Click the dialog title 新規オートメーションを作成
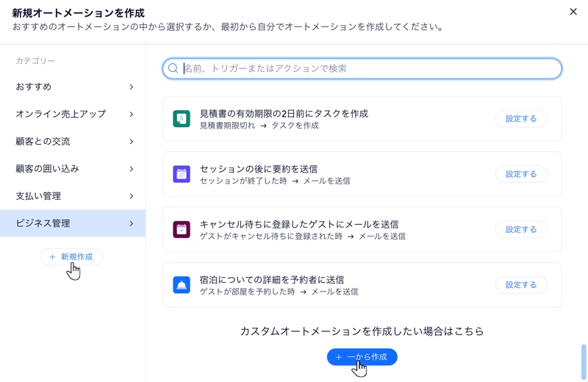 point(78,13)
